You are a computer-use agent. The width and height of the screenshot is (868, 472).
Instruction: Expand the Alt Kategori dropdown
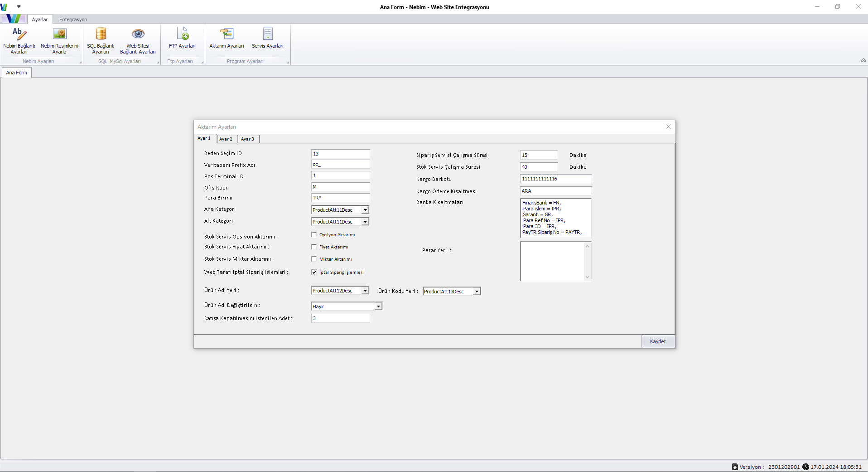(365, 221)
